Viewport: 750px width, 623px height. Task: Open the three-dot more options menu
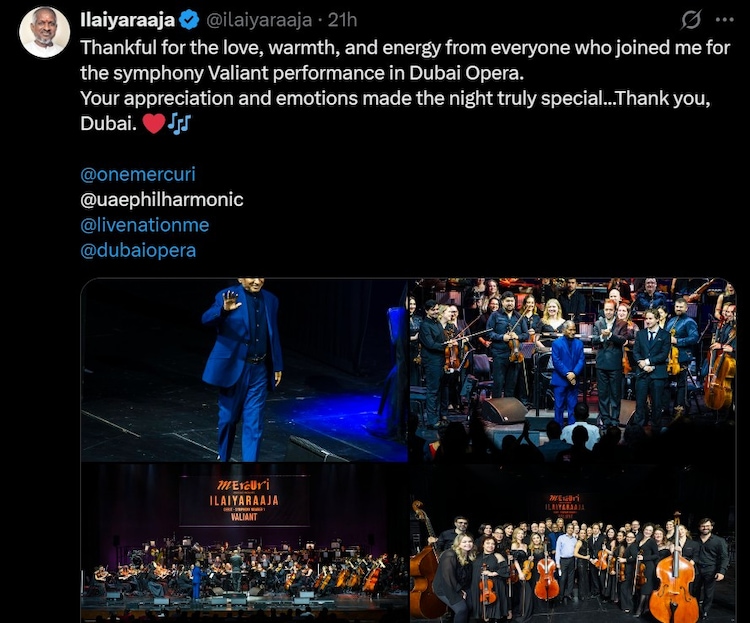tap(724, 20)
